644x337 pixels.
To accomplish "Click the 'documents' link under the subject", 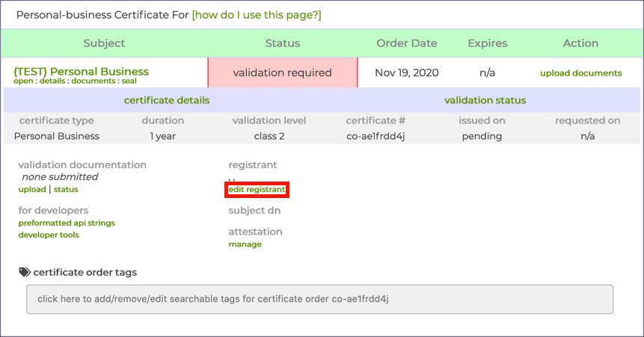I will (x=94, y=81).
